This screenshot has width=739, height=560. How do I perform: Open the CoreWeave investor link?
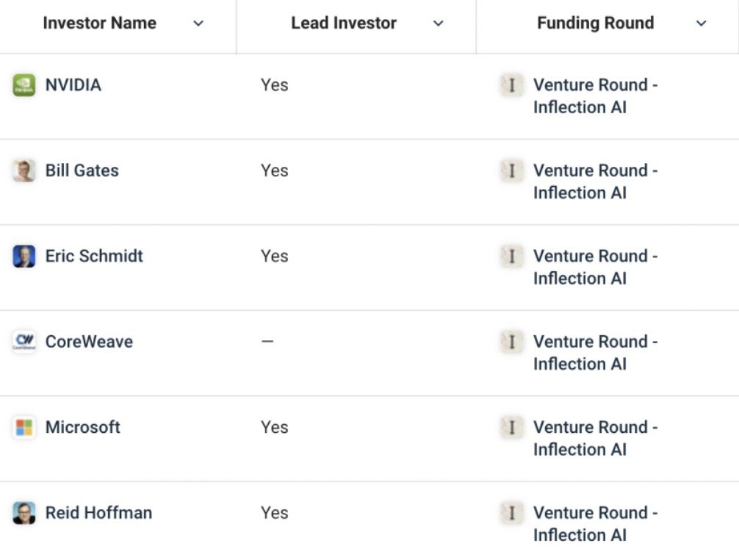(x=89, y=342)
